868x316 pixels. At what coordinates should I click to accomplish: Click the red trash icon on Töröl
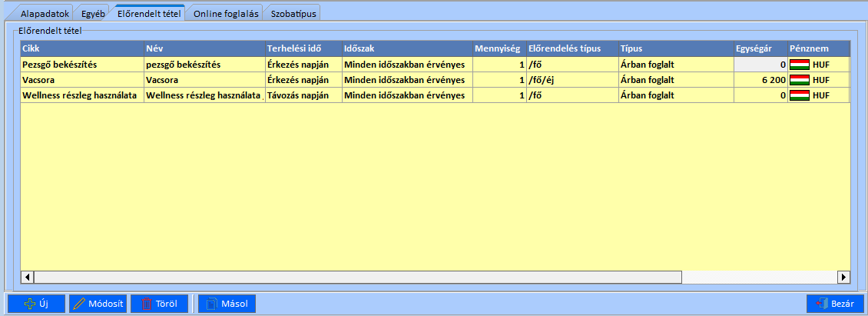(146, 304)
